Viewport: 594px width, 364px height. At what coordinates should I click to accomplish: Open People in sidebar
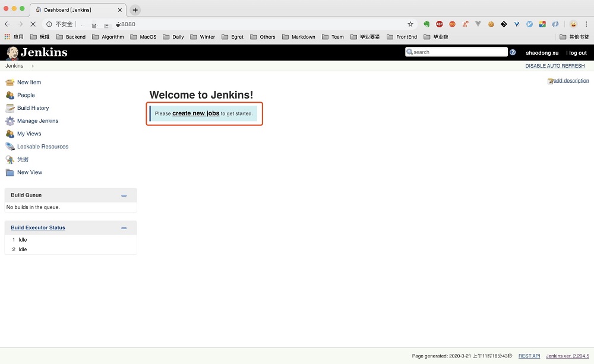(x=26, y=95)
